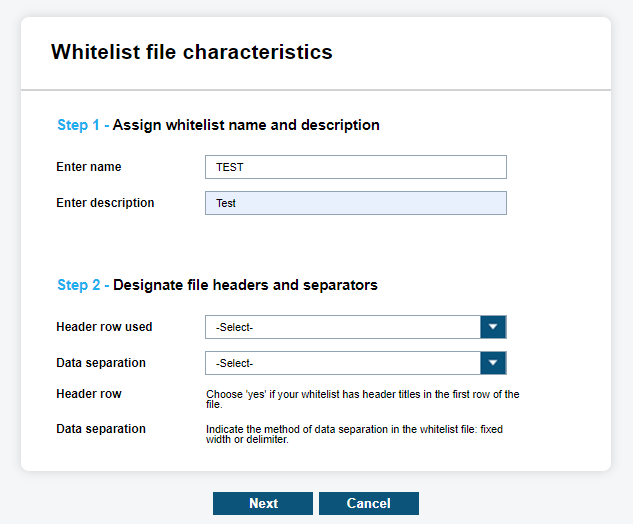Screen dimensions: 633x524
Task: Click into the Enter description text field
Action: [355, 203]
